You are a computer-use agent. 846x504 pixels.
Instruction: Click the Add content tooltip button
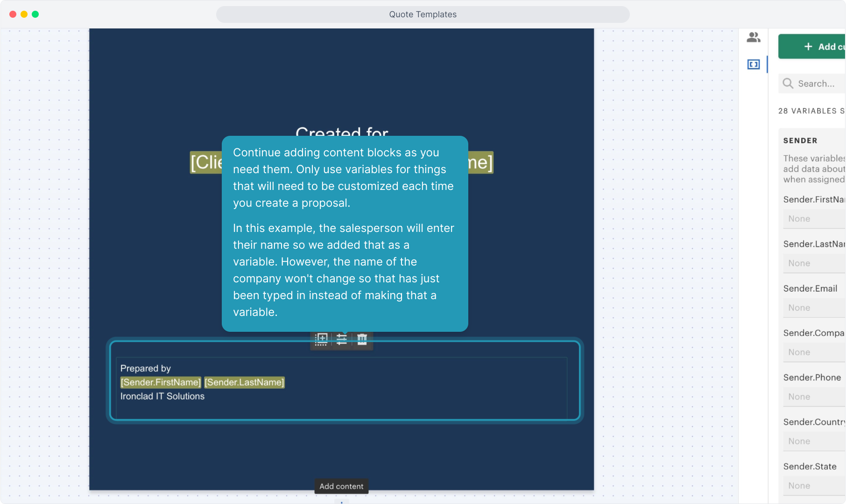click(x=341, y=486)
